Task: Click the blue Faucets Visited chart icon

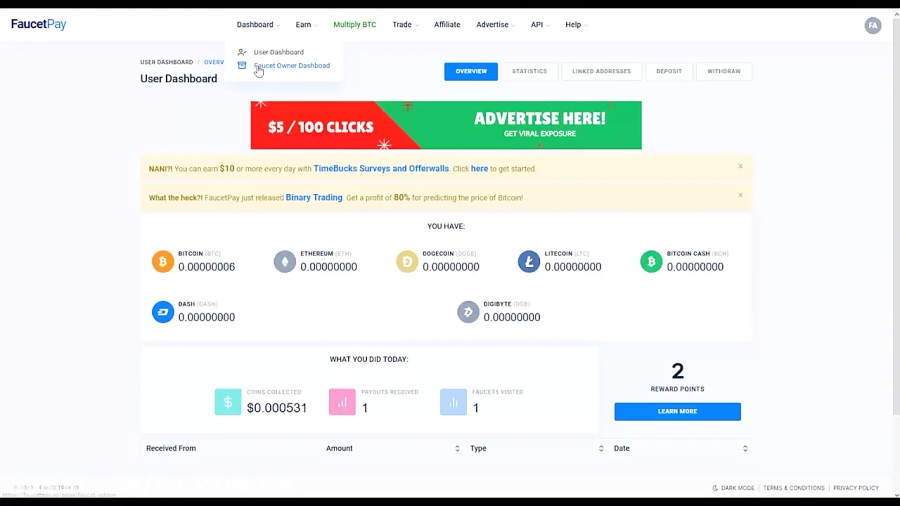Action: click(x=453, y=402)
